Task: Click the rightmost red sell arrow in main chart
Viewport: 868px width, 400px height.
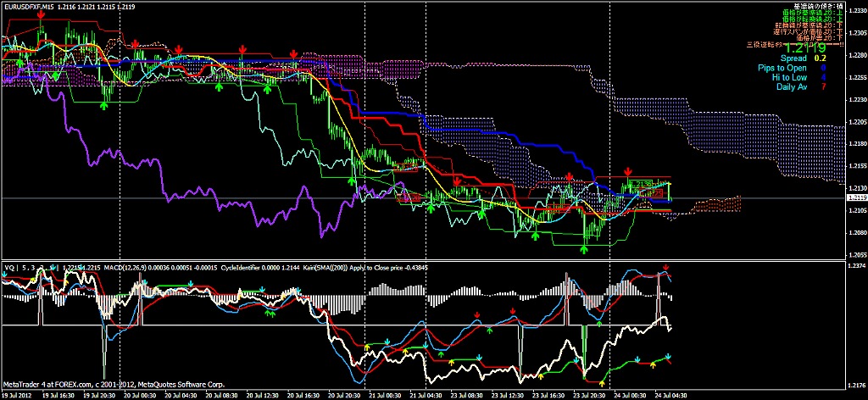Action: click(x=628, y=171)
